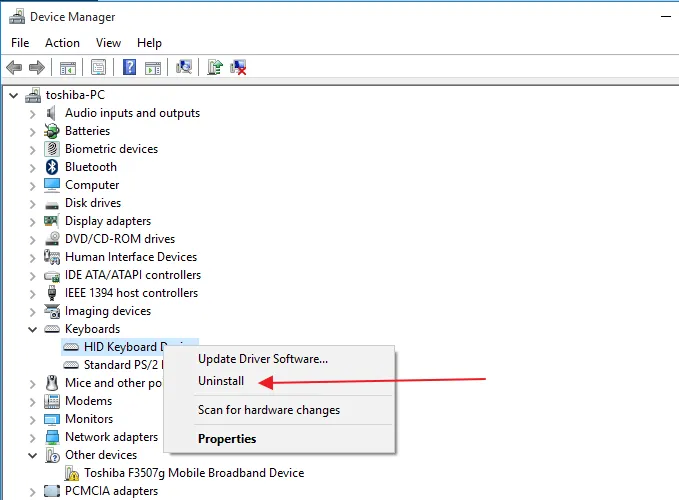The height and width of the screenshot is (500, 679).
Task: Choose Uninstall from the context menu
Action: [x=221, y=381]
